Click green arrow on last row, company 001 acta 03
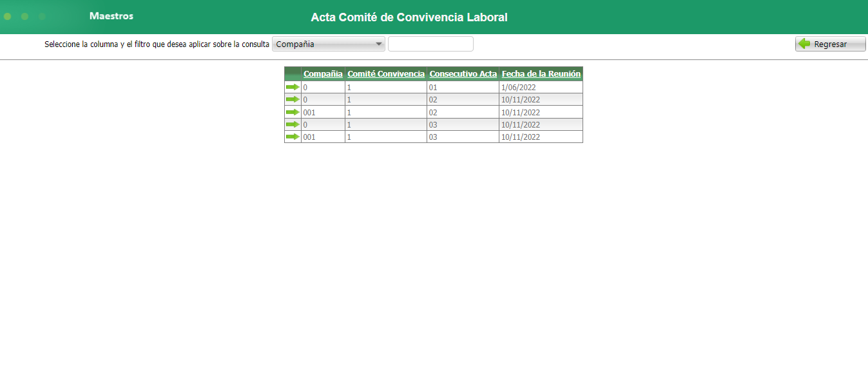Screen dimensions: 868x384 [293, 136]
